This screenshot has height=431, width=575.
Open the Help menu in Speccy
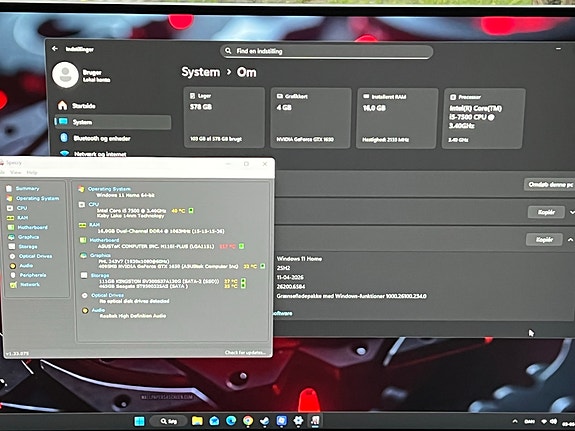pos(32,172)
